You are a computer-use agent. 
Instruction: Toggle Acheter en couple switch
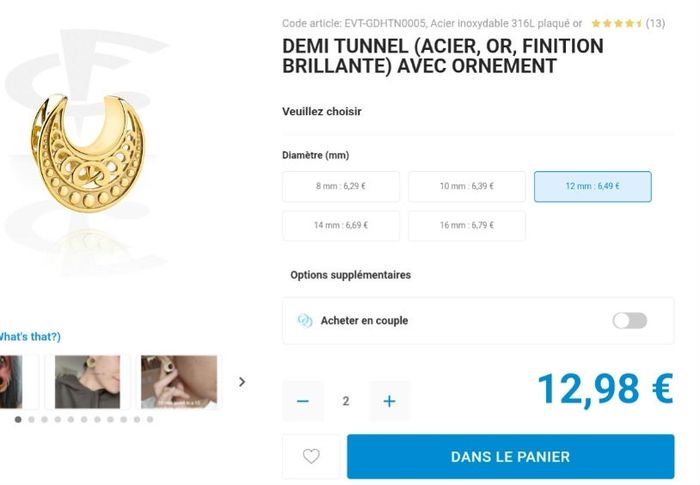click(x=629, y=320)
